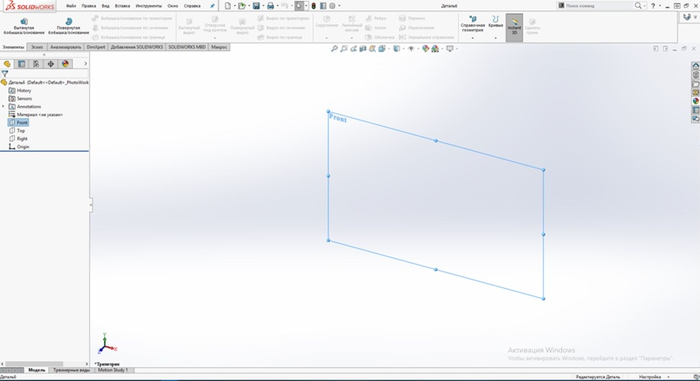Open the dropdown arrow beside New document
The height and width of the screenshot is (381, 700).
pyautogui.click(x=235, y=6)
